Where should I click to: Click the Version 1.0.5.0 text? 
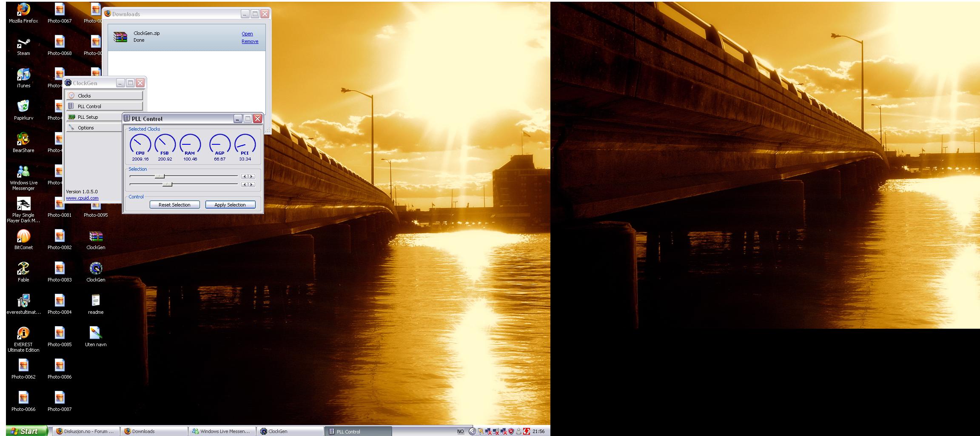pyautogui.click(x=82, y=192)
